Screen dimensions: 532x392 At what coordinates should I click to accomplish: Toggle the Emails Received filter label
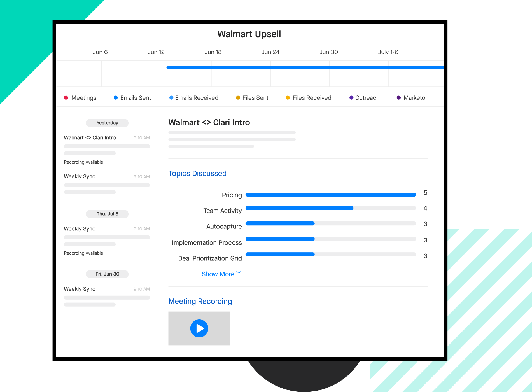click(197, 98)
